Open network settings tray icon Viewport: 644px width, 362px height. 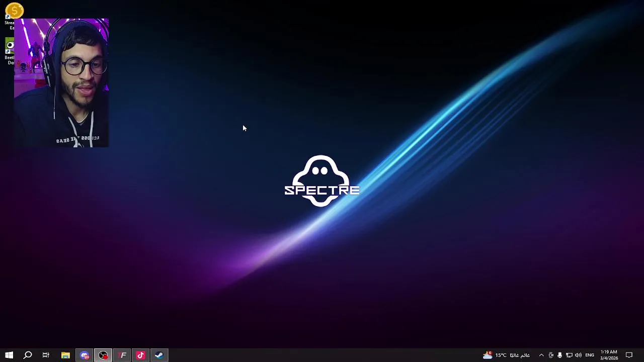tap(569, 355)
